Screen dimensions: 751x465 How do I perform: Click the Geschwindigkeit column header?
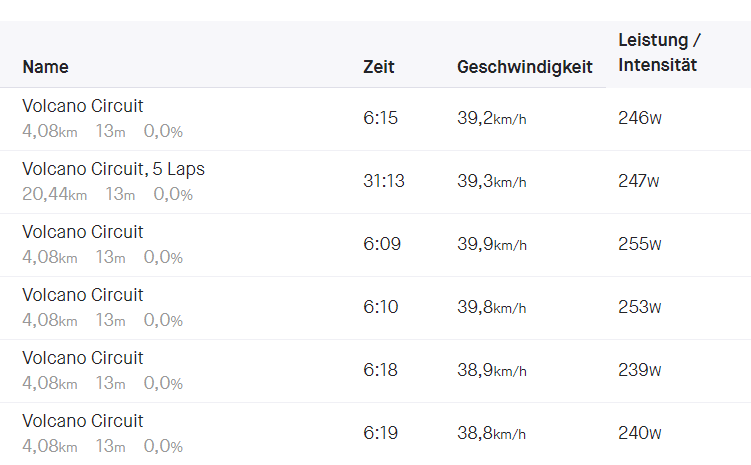(x=525, y=67)
